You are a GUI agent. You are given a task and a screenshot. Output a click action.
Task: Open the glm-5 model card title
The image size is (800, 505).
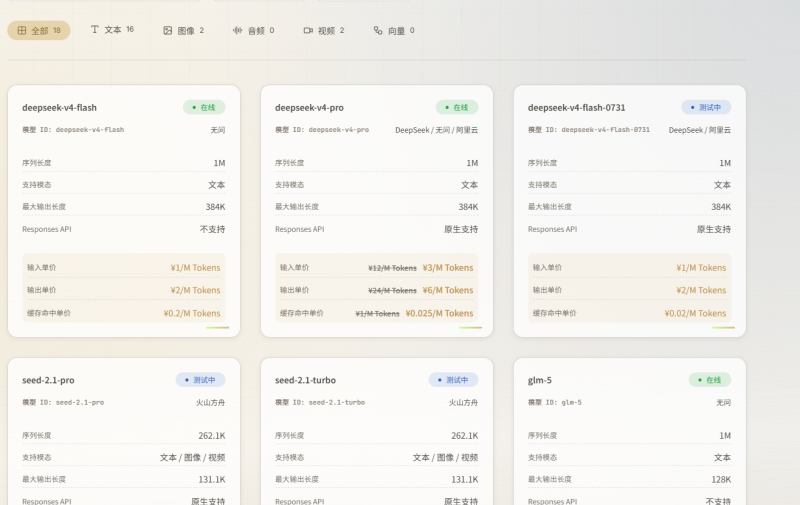pos(539,380)
